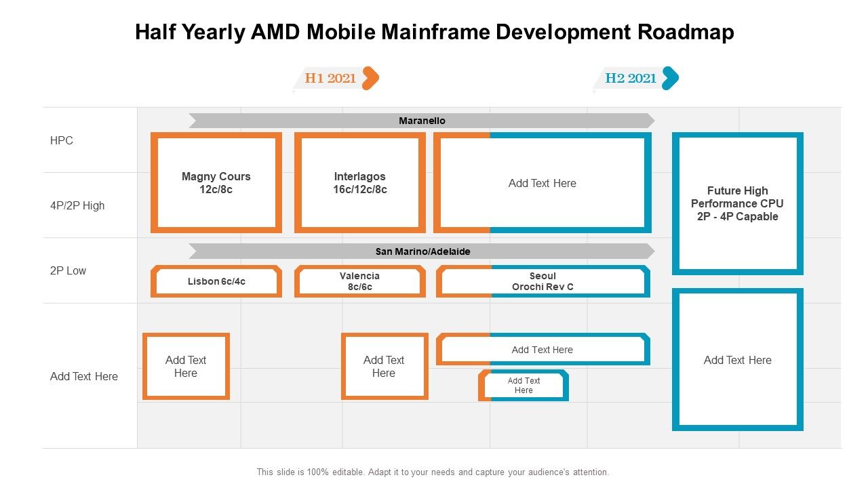Click the orange arrow icon beside H1 2021
The width and height of the screenshot is (868, 488).
(x=370, y=78)
